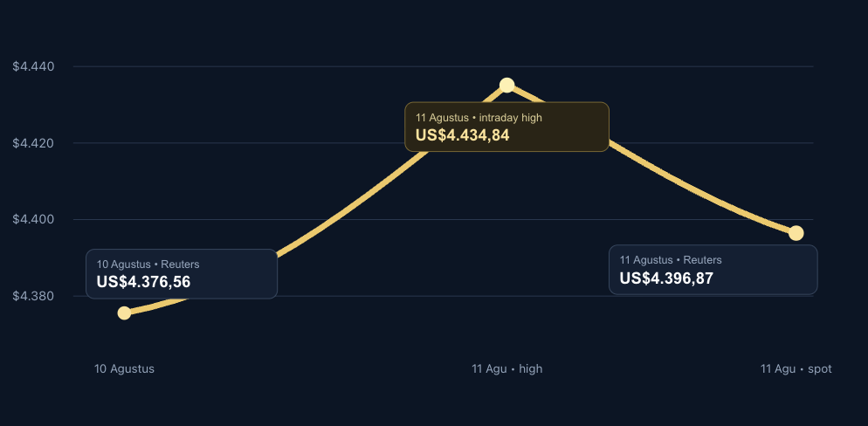The image size is (868, 426).
Task: Click the rising gold line before the peak
Action: point(343,211)
